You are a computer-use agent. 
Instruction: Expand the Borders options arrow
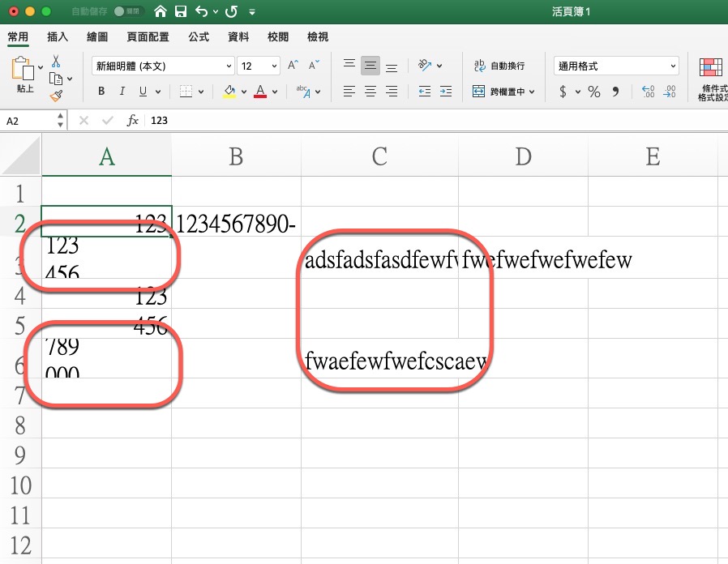click(201, 92)
